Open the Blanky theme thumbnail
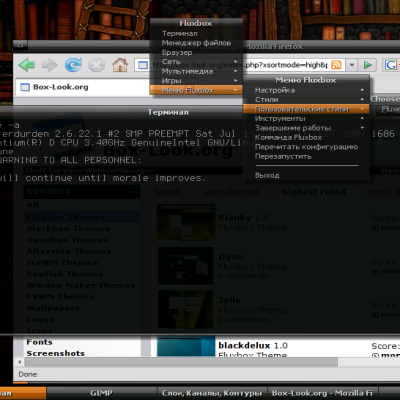This screenshot has height=400, width=400. tap(186, 223)
